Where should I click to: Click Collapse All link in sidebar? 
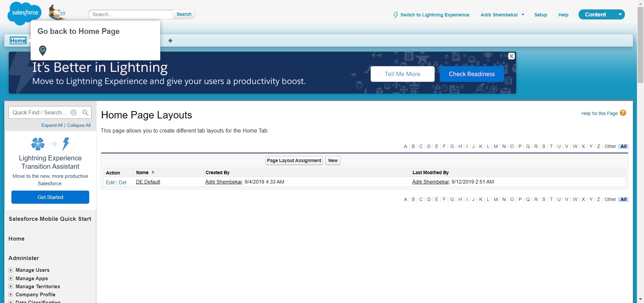79,125
